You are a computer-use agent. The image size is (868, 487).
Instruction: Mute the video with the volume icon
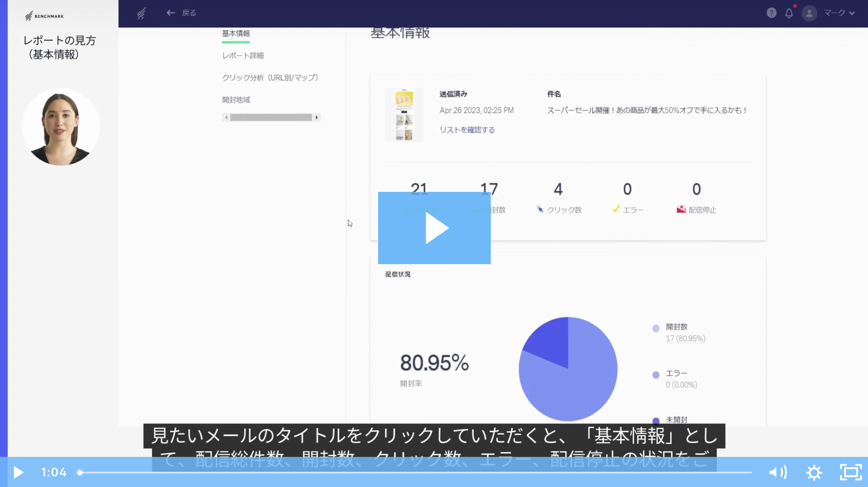click(x=778, y=472)
